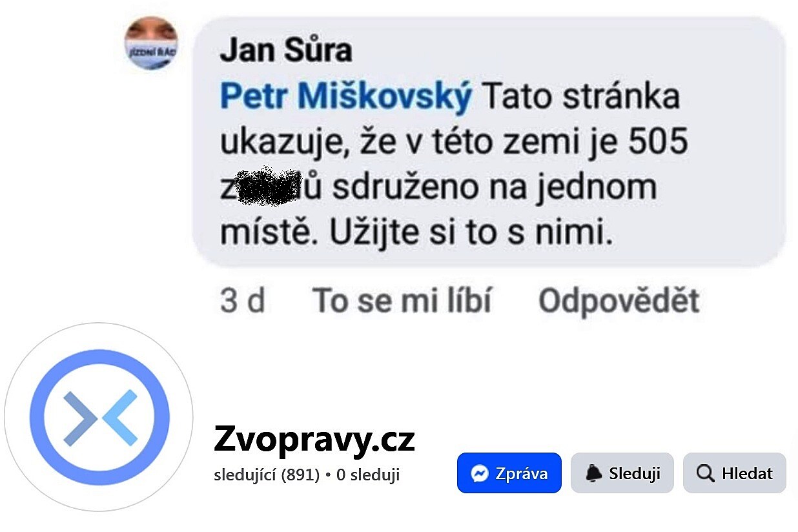Click the Zvopravy.cz page title
Image resolution: width=798 pixels, height=532 pixels.
coord(314,440)
